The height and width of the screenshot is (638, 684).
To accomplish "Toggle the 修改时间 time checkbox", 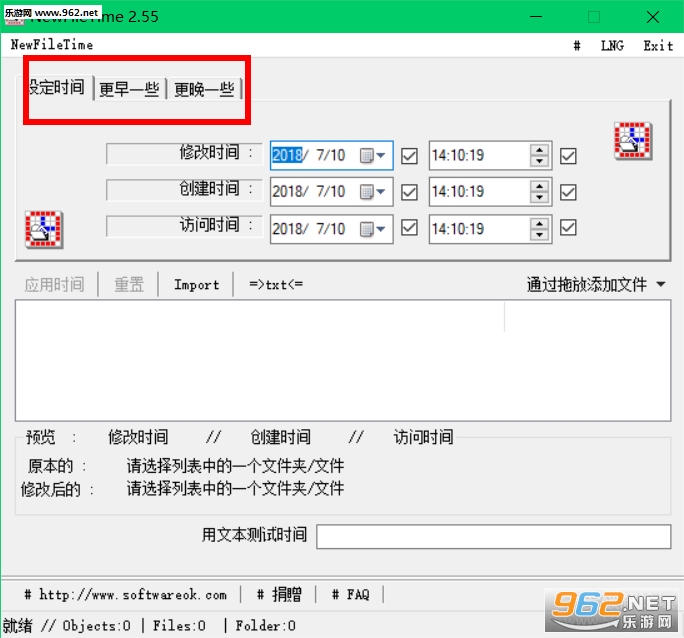I will point(568,156).
